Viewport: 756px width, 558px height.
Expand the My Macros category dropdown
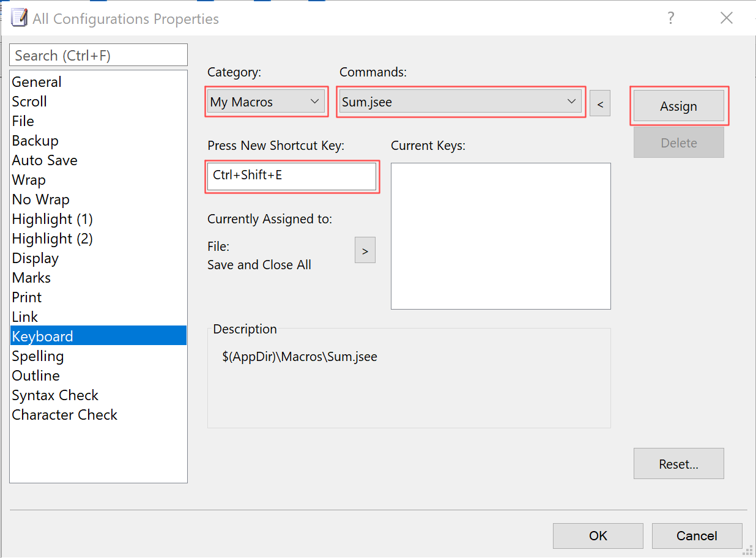[266, 102]
